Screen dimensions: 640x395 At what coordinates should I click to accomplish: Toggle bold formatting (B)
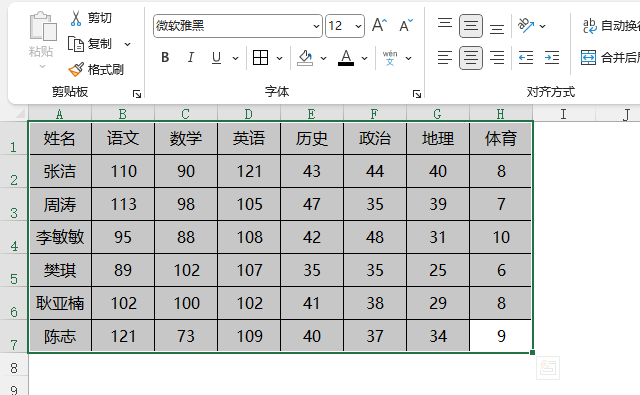point(165,58)
